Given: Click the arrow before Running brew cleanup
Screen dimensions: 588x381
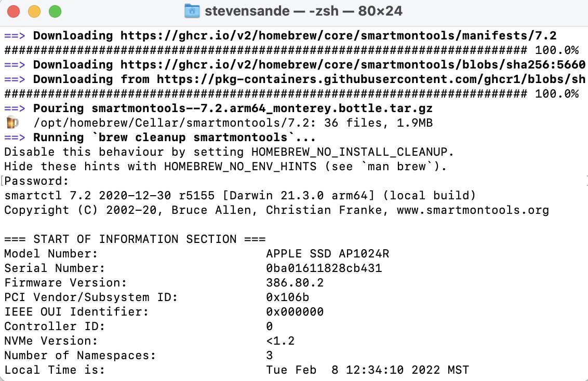Looking at the screenshot, I should (x=15, y=138).
